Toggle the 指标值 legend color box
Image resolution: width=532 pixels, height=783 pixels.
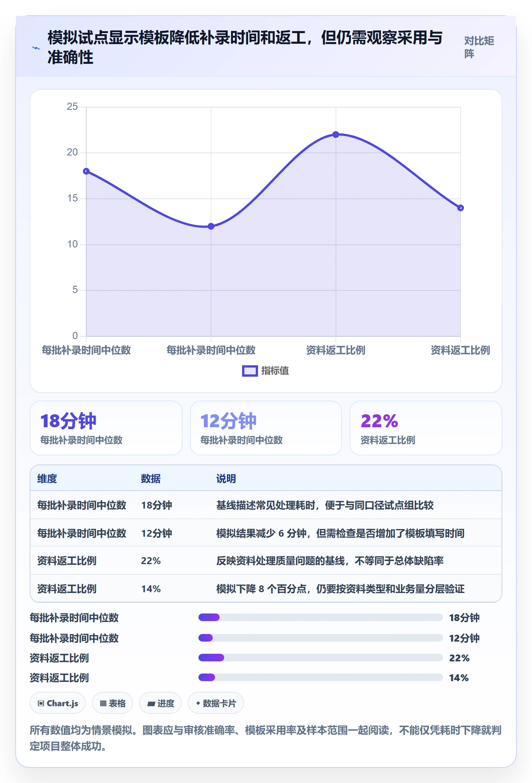click(x=250, y=371)
